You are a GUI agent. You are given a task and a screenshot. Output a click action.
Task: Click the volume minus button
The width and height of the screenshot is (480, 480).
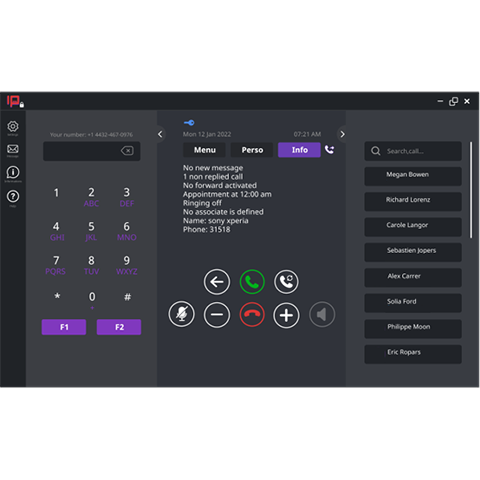[x=217, y=315]
